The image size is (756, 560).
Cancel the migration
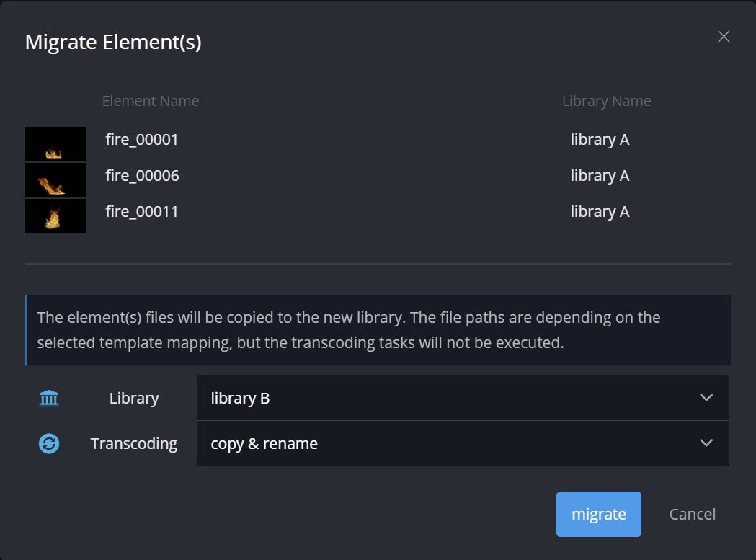click(x=692, y=514)
